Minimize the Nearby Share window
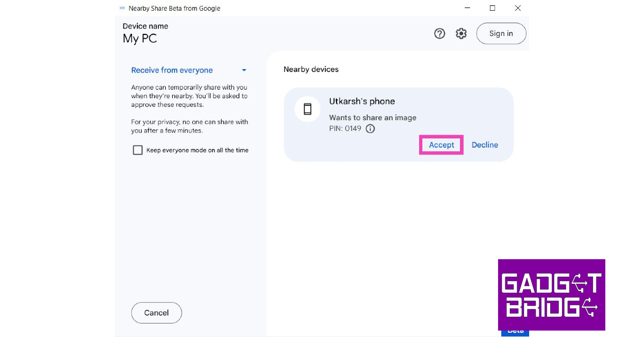 [x=467, y=8]
